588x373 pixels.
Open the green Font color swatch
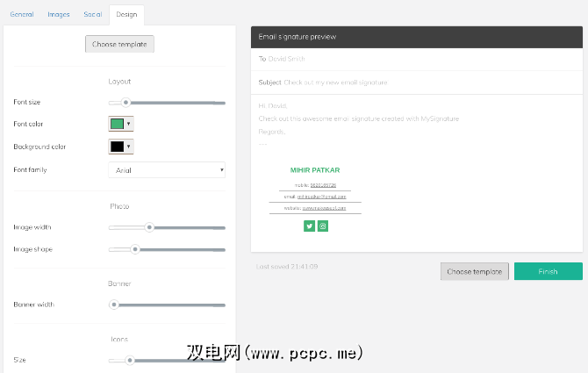click(117, 124)
